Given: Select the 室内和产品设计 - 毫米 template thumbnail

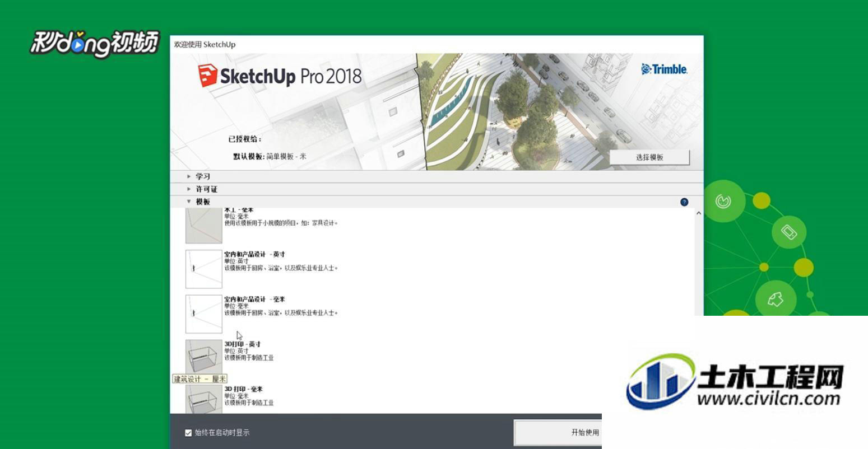Looking at the screenshot, I should (x=204, y=314).
